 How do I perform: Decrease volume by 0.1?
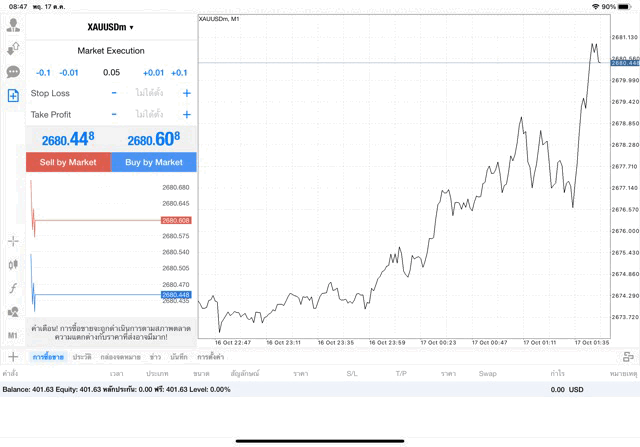[x=43, y=72]
